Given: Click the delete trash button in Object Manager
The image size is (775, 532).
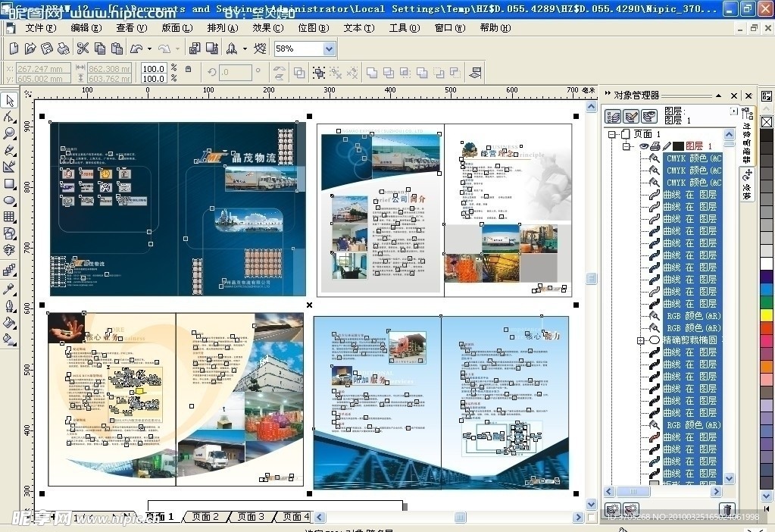Looking at the screenshot, I should tap(727, 509).
